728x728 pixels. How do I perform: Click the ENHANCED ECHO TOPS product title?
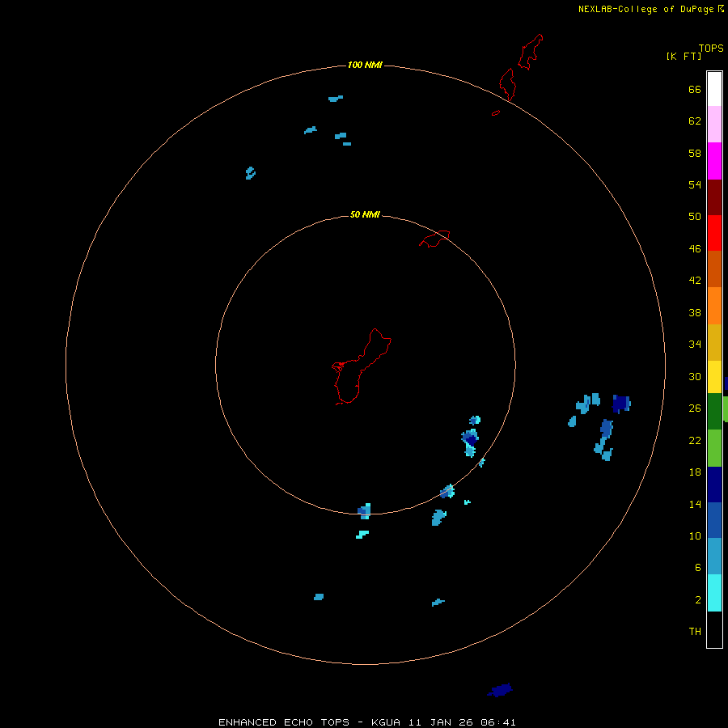point(284,722)
